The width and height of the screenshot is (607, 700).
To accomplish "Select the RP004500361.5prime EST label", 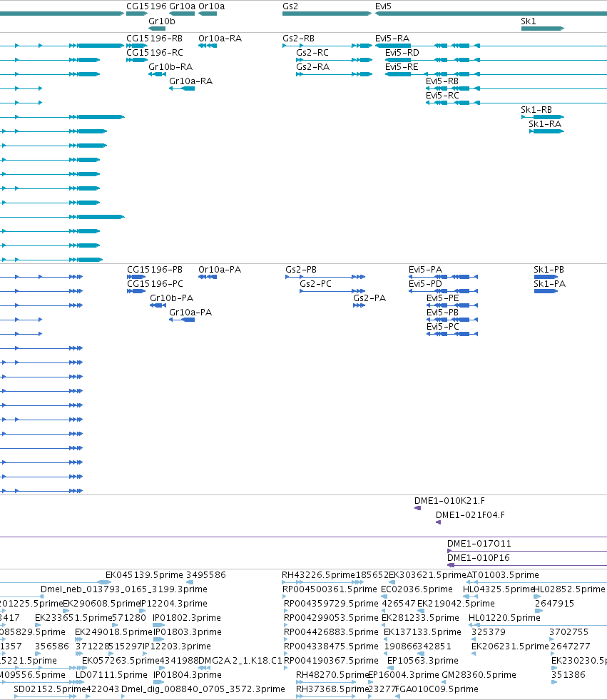I will pyautogui.click(x=330, y=589).
